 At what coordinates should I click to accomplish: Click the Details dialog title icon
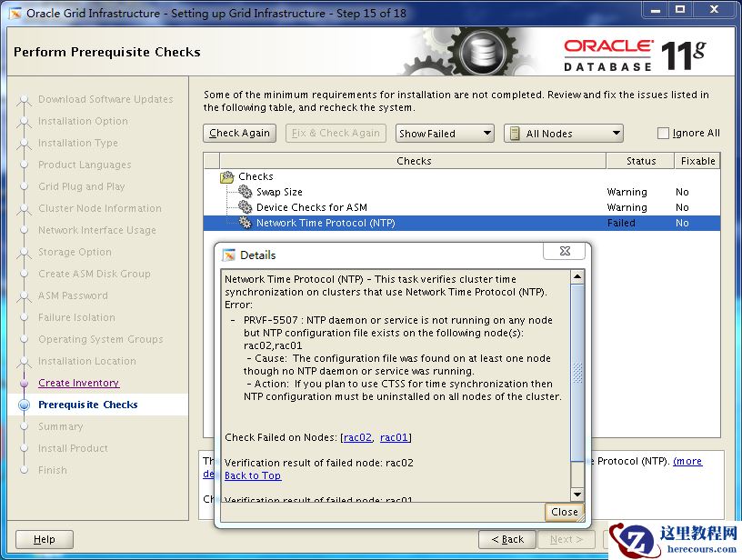point(229,255)
